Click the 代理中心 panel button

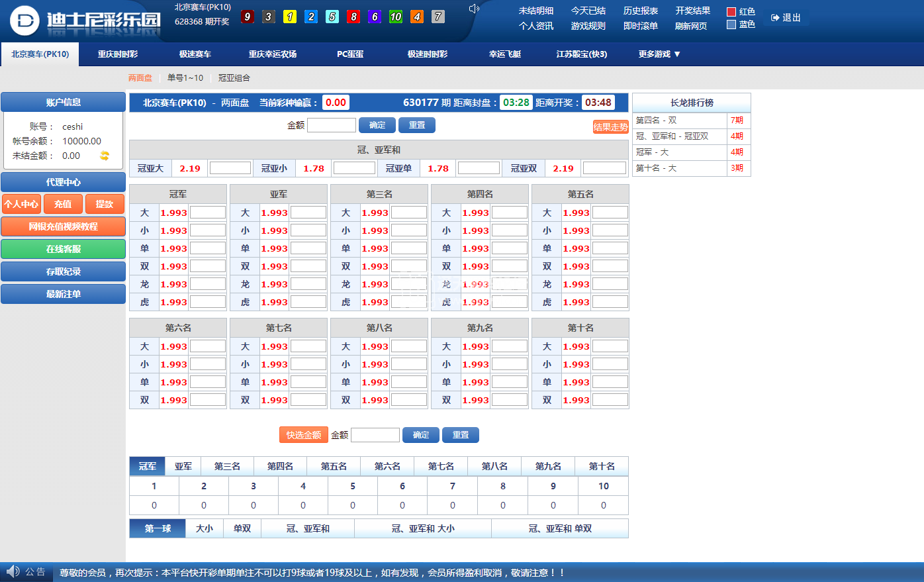(x=63, y=182)
